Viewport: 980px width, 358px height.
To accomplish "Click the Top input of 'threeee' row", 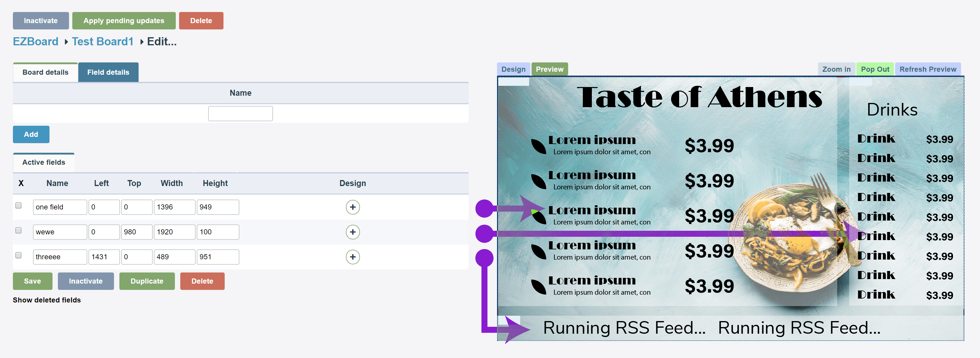I will point(136,257).
